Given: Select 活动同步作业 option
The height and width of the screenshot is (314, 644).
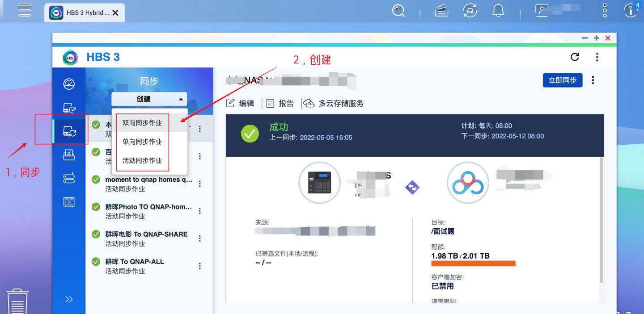Looking at the screenshot, I should 141,161.
